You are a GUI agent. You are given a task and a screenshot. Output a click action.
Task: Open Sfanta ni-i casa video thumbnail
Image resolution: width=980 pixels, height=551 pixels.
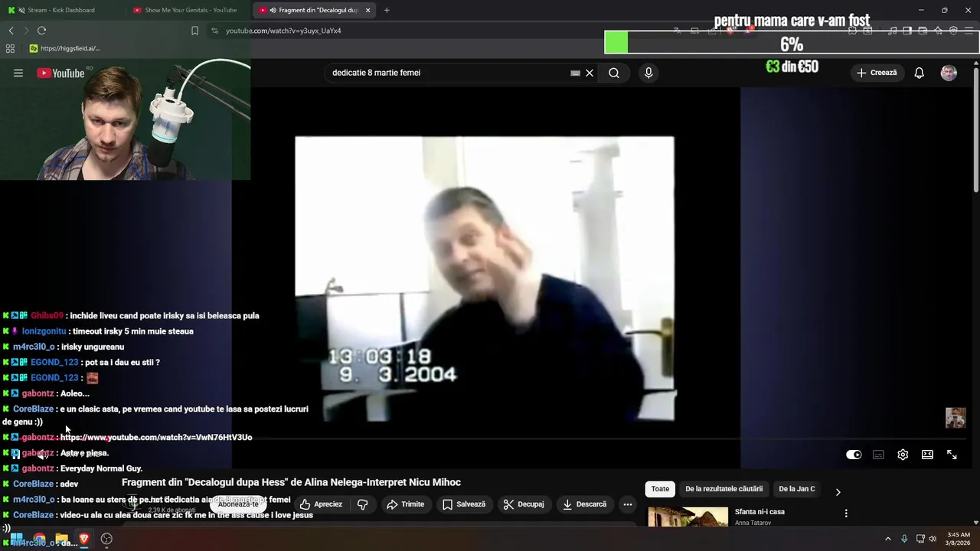(688, 517)
